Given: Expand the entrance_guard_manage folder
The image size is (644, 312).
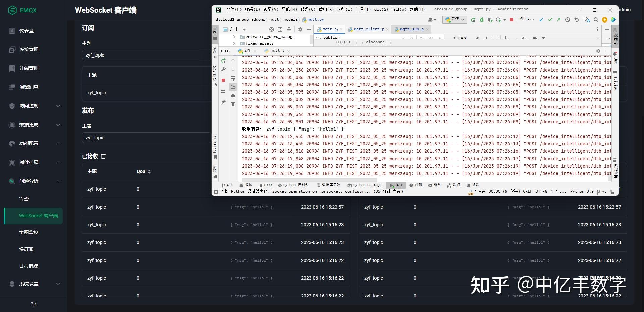Looking at the screenshot, I should pos(234,37).
